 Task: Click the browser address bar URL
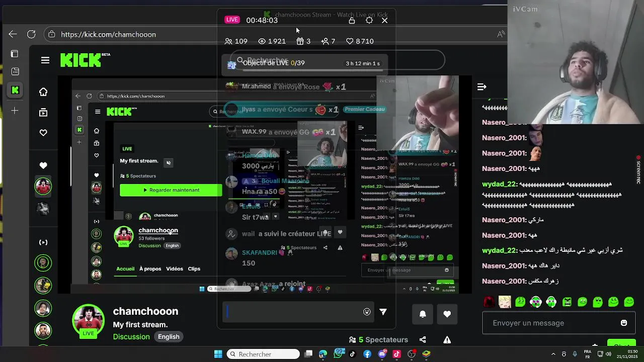pyautogui.click(x=108, y=34)
